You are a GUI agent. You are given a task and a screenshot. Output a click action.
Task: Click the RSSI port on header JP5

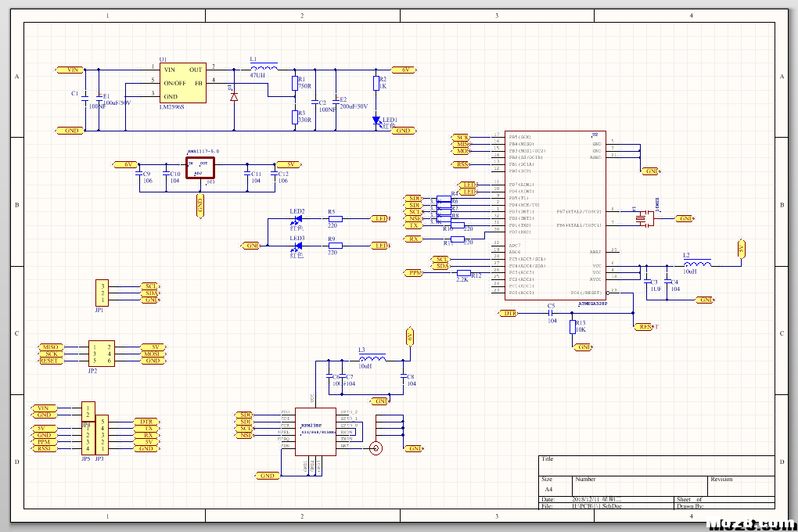pyautogui.click(x=45, y=448)
